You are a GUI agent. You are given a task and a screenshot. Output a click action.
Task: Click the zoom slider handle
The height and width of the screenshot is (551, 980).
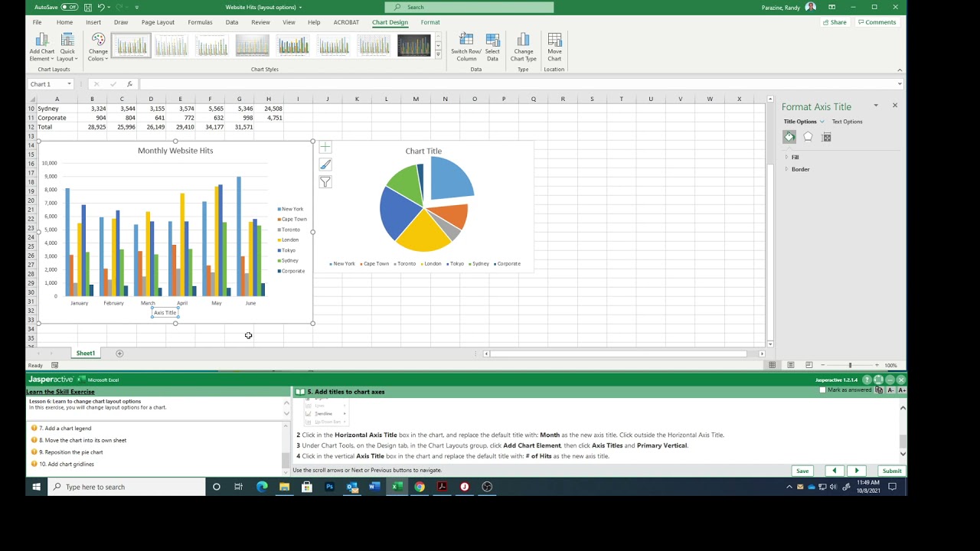pyautogui.click(x=850, y=365)
